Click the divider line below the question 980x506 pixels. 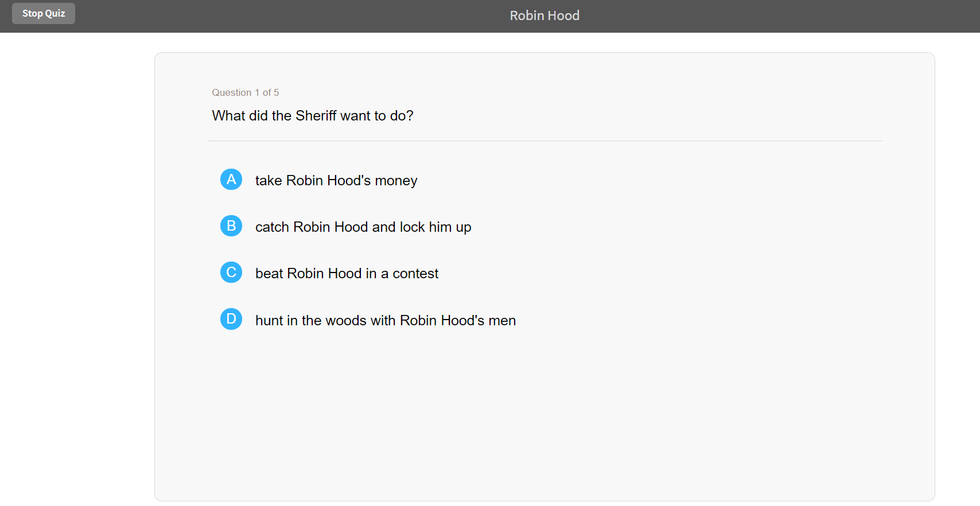[545, 141]
